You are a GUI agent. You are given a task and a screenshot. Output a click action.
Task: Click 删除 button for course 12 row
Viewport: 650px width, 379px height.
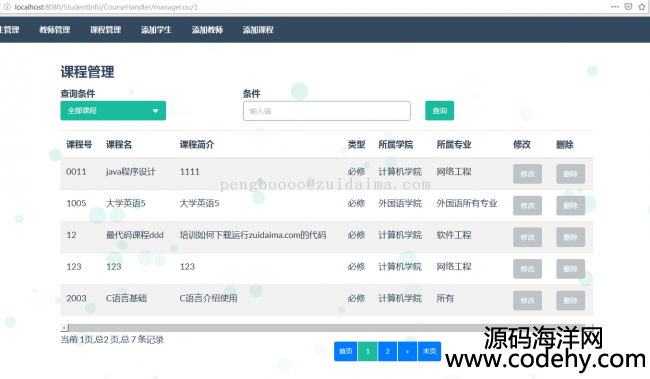[x=570, y=237]
